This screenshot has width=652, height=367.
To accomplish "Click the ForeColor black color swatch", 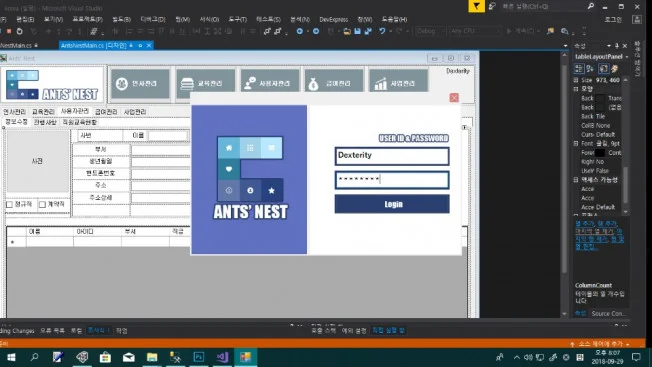I will (x=600, y=153).
